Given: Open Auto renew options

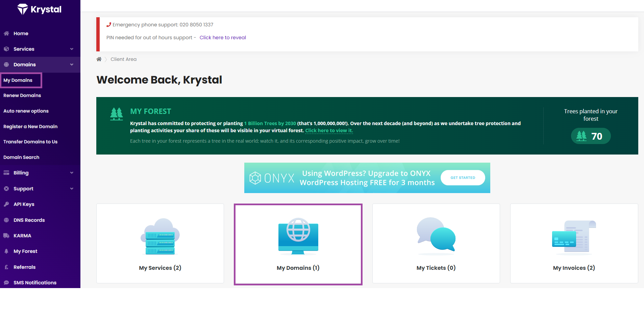Looking at the screenshot, I should point(26,111).
